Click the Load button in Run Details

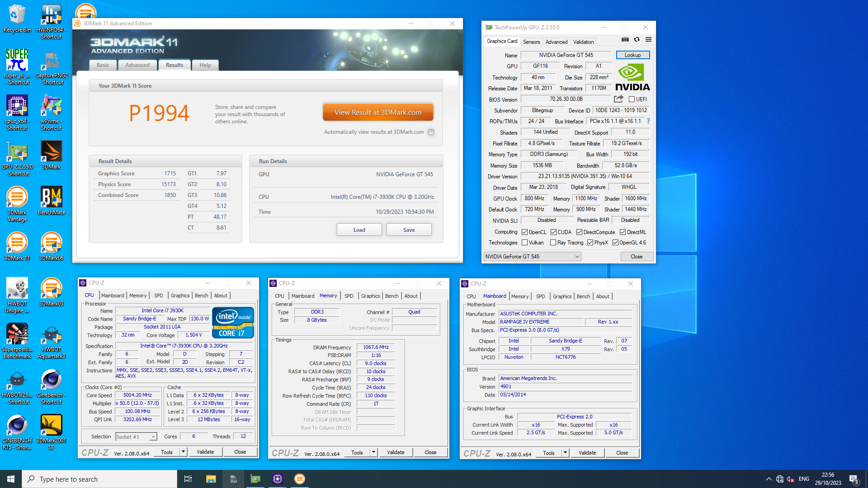(x=359, y=230)
